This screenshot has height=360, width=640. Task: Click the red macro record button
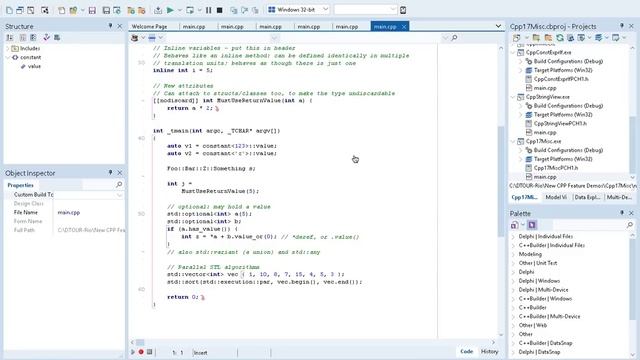[x=141, y=352]
